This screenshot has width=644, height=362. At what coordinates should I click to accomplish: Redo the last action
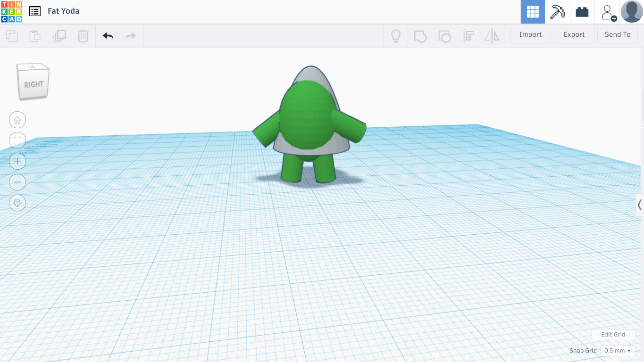point(131,36)
